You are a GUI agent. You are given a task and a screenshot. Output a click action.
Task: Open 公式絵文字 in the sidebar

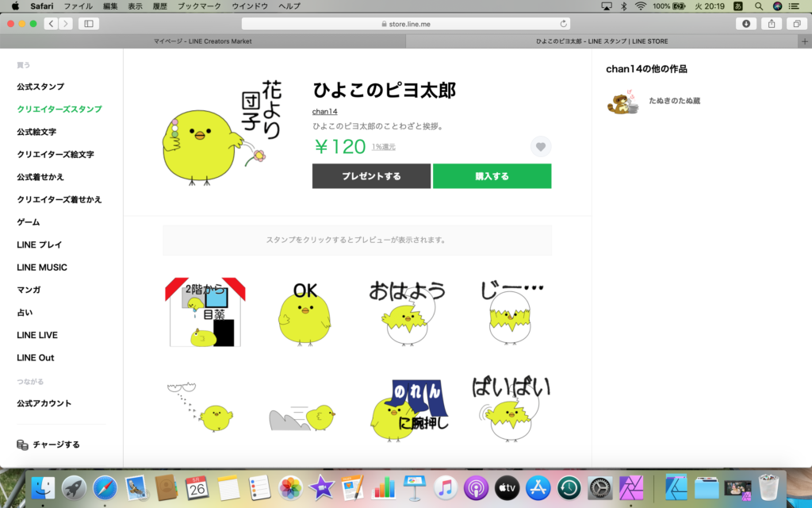[x=36, y=133]
